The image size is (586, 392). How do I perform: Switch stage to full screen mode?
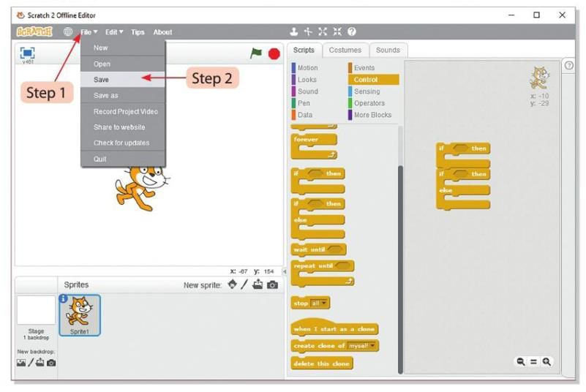pyautogui.click(x=27, y=53)
